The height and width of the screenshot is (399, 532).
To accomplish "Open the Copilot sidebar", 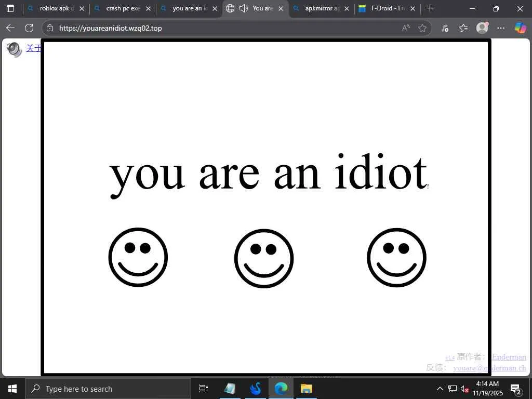I will pos(520,28).
